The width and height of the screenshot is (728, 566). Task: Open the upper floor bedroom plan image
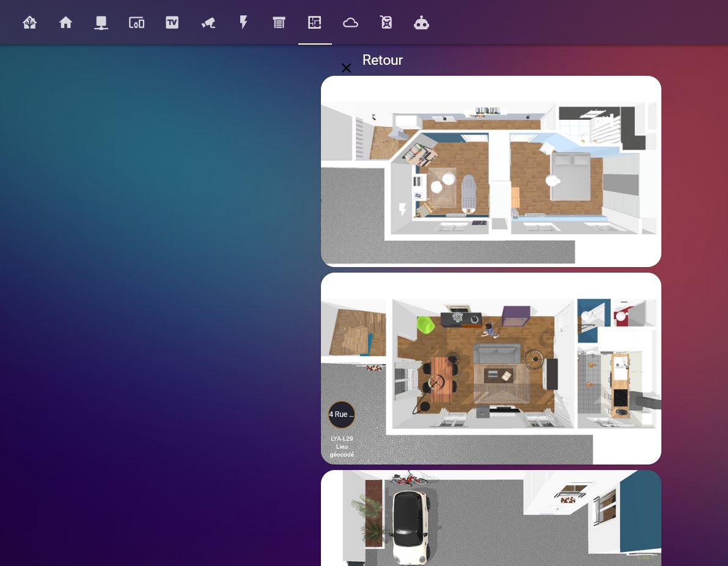click(491, 171)
